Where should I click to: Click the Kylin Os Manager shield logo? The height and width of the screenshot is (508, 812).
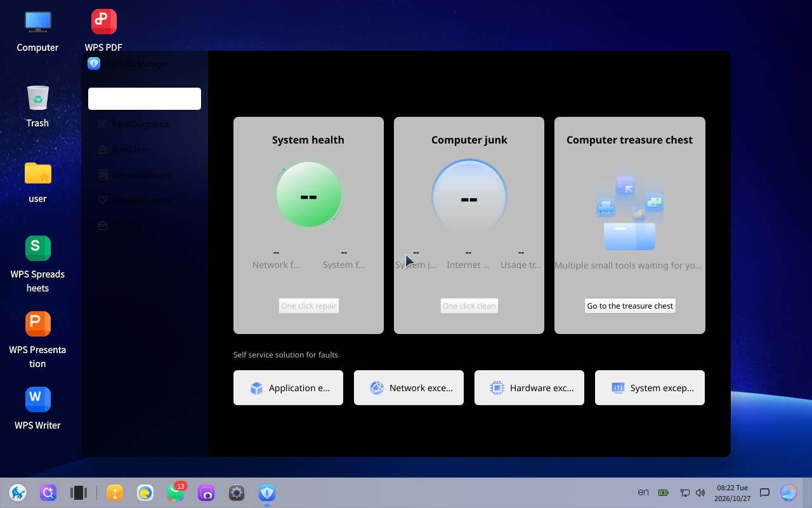[94, 63]
